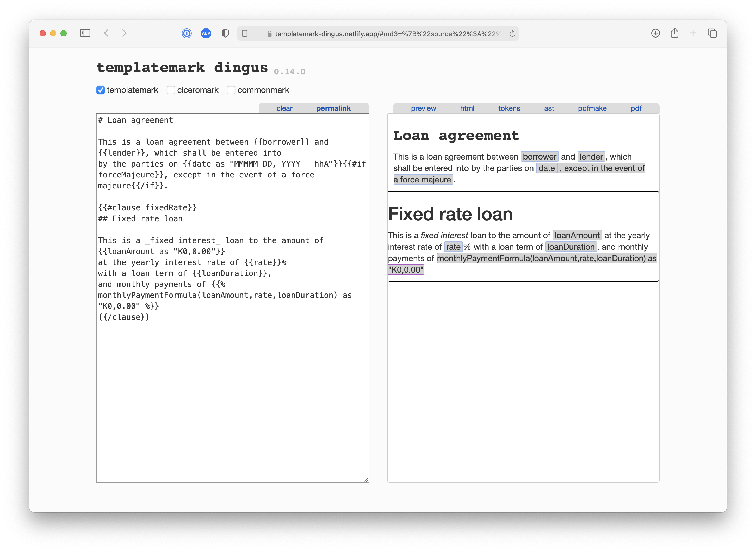Click the clear link above editor
Screen dimensions: 756x551
284,108
